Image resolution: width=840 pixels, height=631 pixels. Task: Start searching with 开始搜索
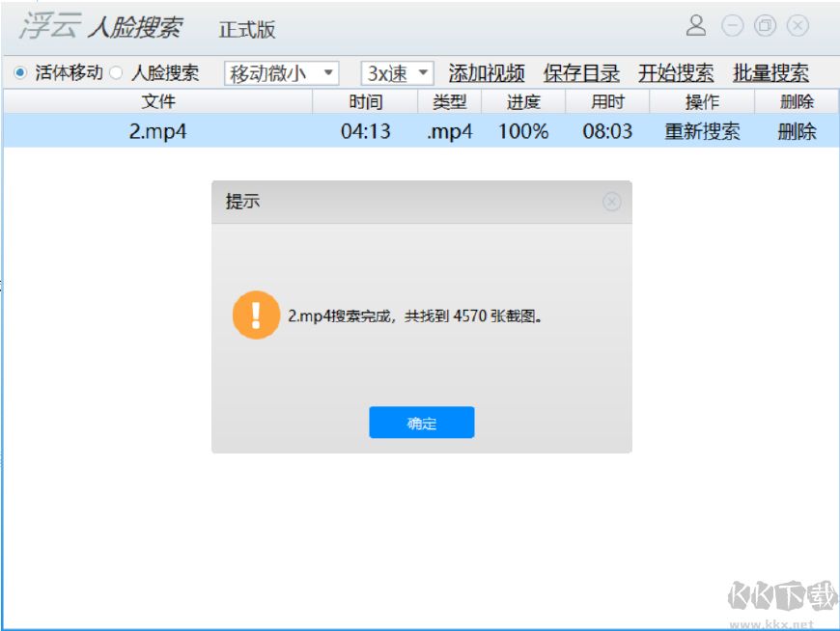point(676,71)
